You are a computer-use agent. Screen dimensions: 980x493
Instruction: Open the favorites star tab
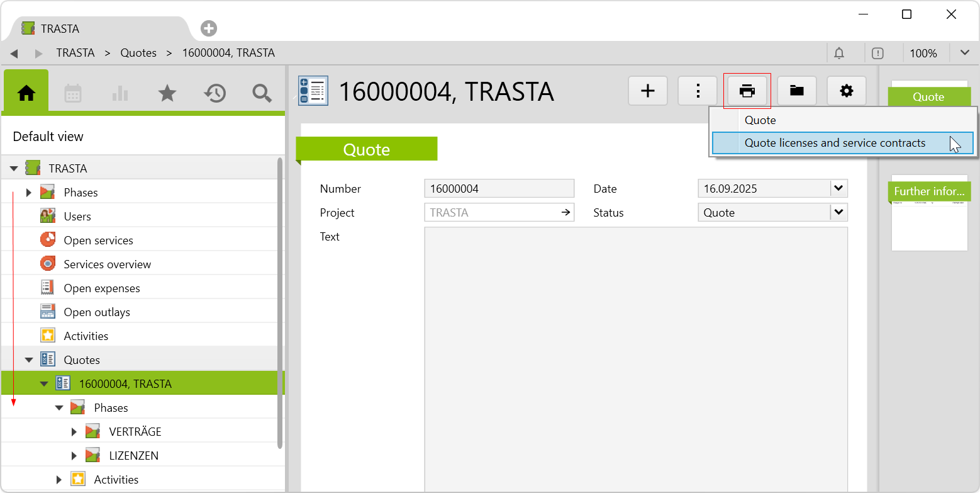click(167, 94)
